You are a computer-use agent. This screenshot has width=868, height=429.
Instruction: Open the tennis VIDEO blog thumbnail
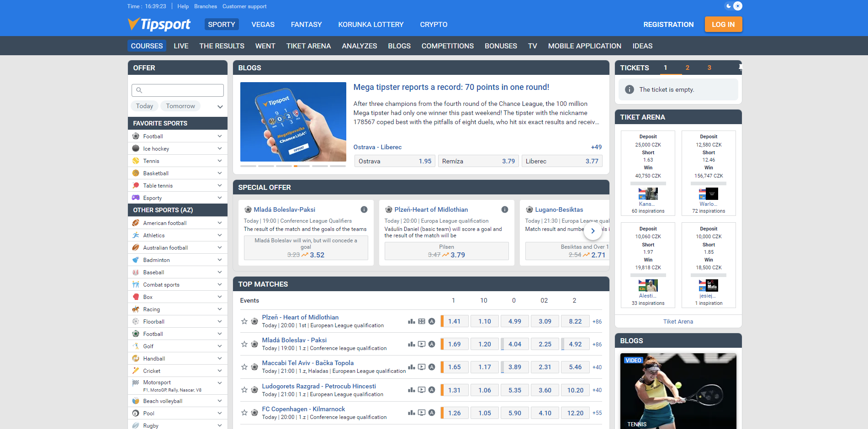point(678,391)
